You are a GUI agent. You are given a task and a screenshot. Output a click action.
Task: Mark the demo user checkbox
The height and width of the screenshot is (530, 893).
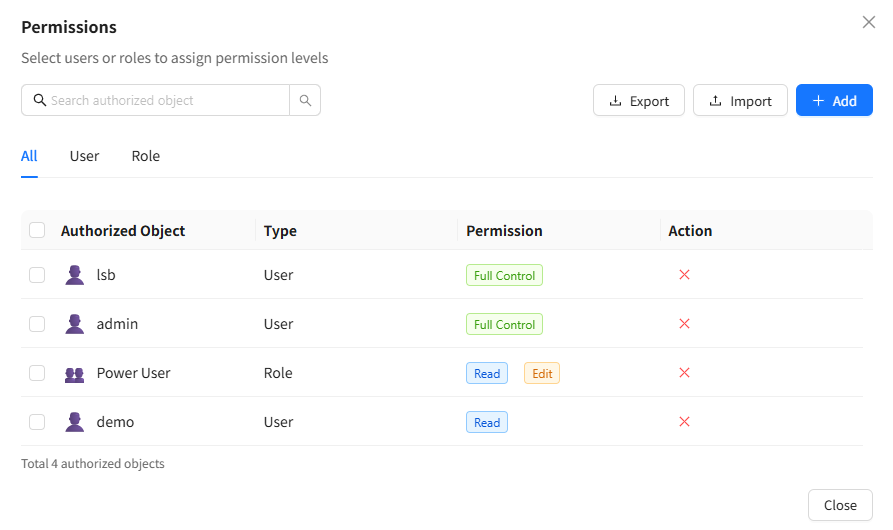pos(37,422)
